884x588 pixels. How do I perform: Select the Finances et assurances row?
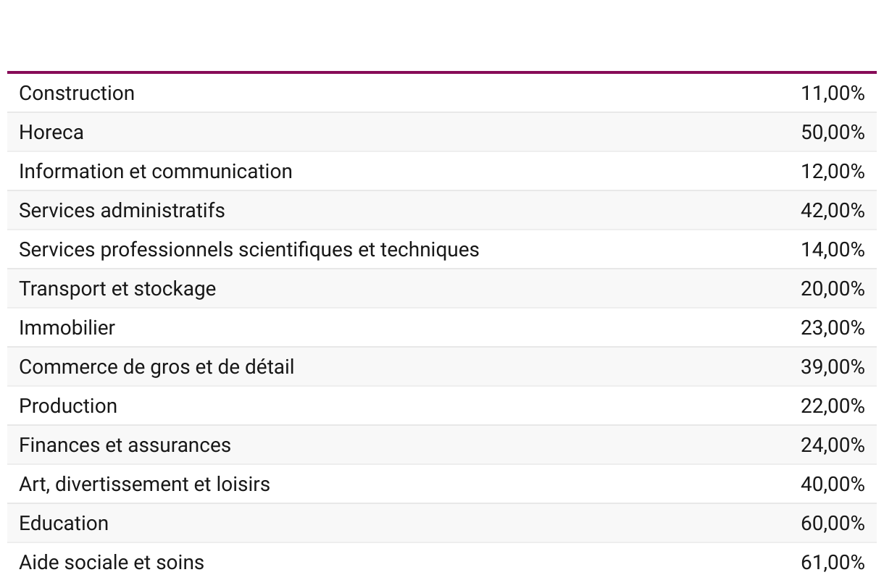125,445
